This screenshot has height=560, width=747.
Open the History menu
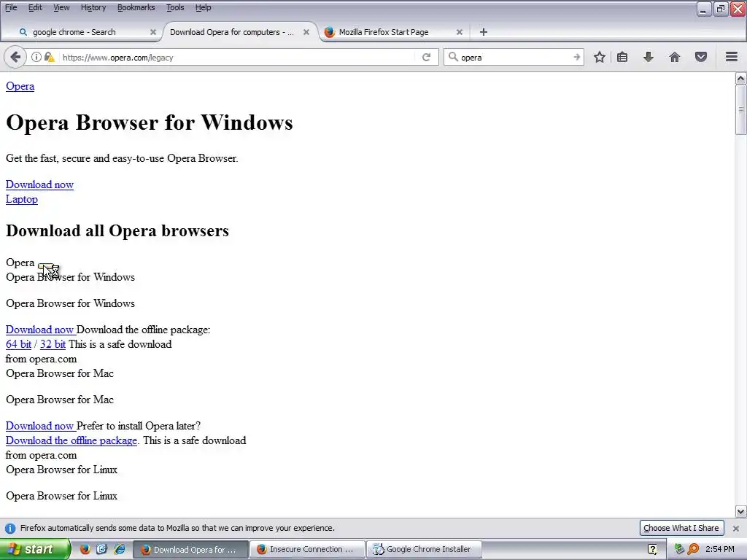(x=93, y=7)
